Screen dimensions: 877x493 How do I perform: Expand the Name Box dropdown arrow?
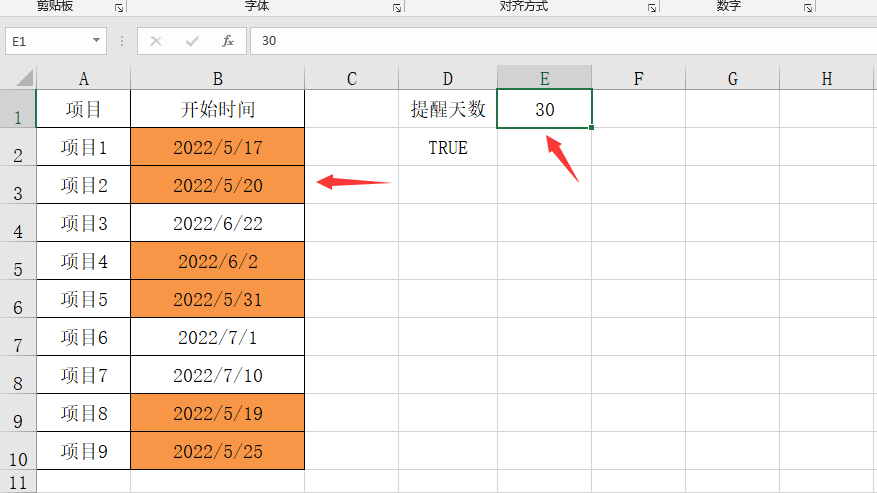point(96,40)
